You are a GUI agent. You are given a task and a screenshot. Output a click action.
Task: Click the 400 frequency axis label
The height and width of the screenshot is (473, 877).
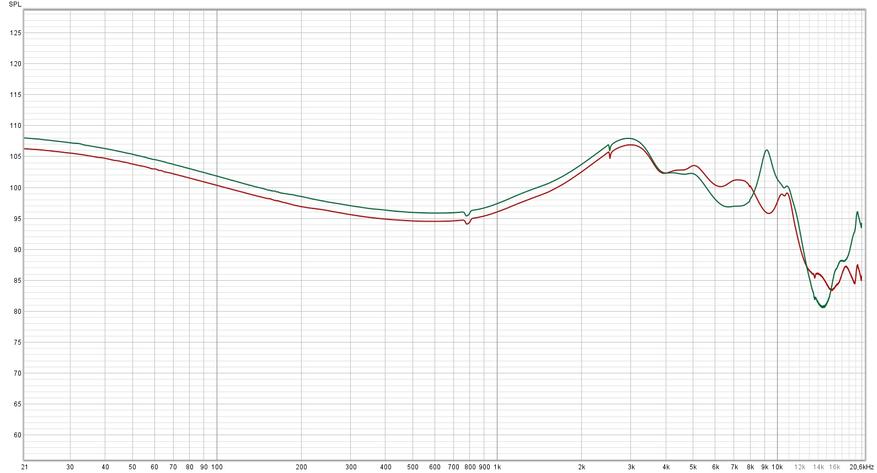tap(385, 467)
